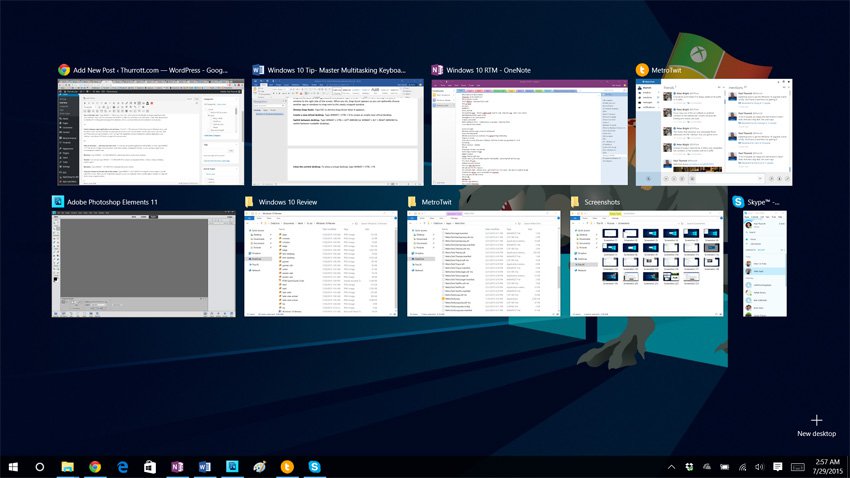Click the Skype taskbar icon
The width and height of the screenshot is (850, 478).
pos(314,467)
